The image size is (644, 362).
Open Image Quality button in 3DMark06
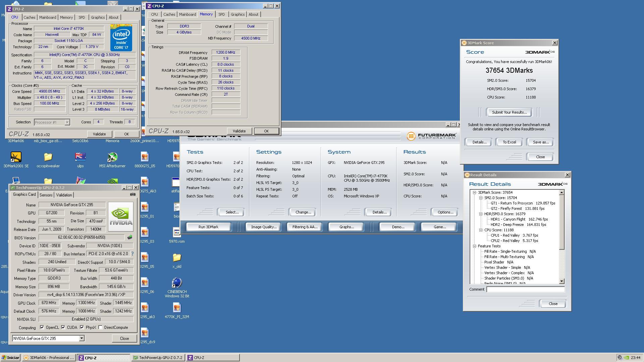point(264,227)
